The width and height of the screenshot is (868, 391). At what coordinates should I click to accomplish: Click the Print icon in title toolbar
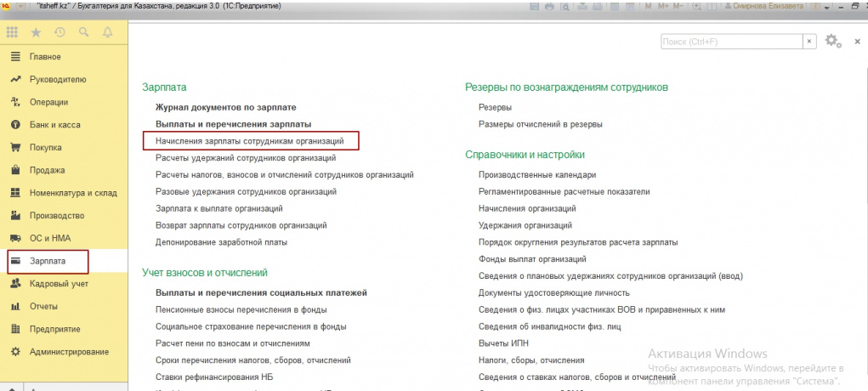[x=549, y=7]
